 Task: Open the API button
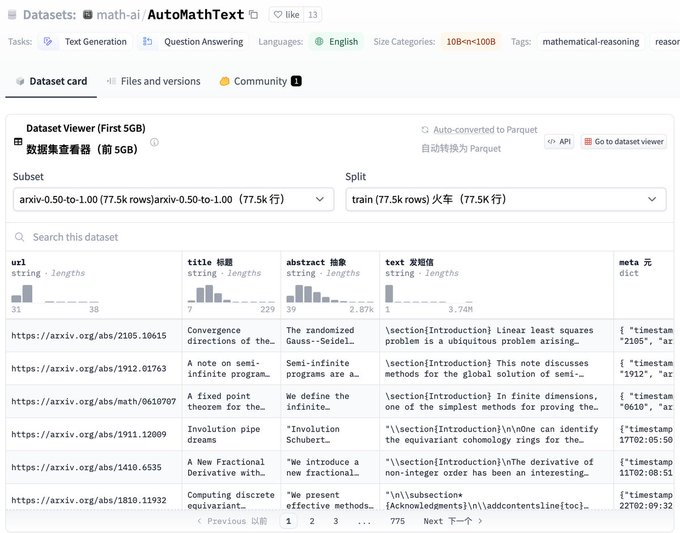[x=559, y=141]
